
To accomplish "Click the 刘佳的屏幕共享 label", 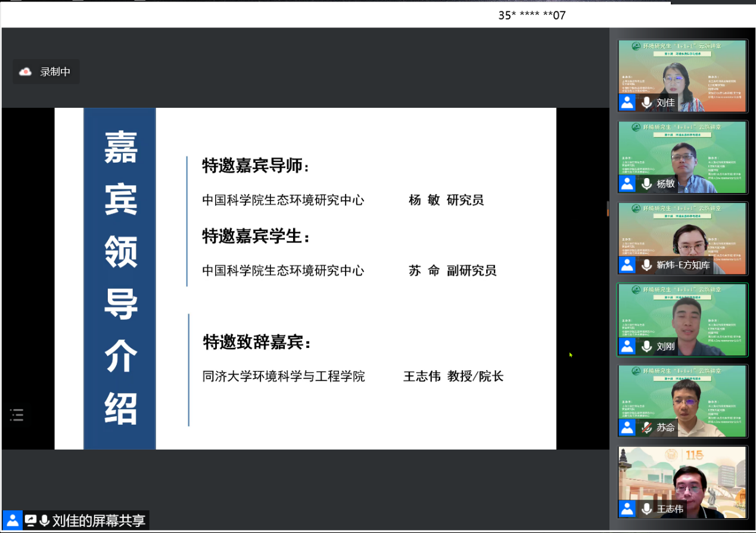I will [98, 520].
